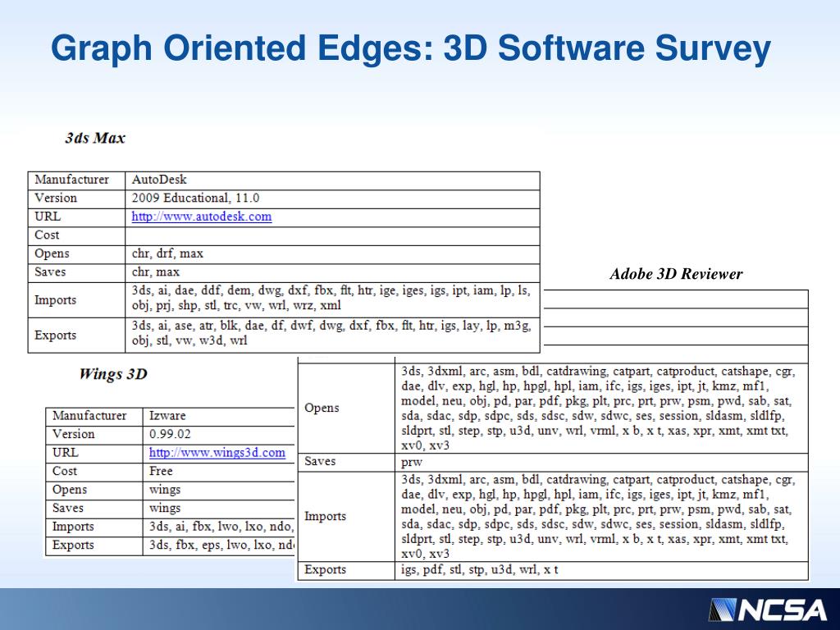
Task: Open the www.autodesk.com link
Action: pos(201,217)
